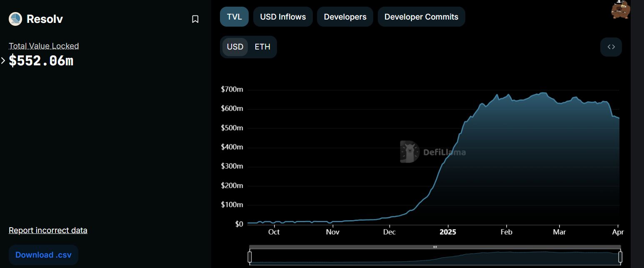This screenshot has height=268, width=644.
Task: Click the left handle of range selector
Action: point(250,257)
